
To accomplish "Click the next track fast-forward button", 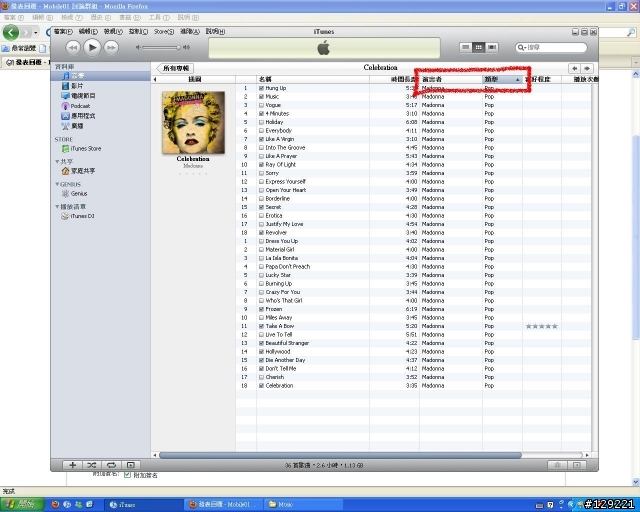I will pyautogui.click(x=111, y=48).
